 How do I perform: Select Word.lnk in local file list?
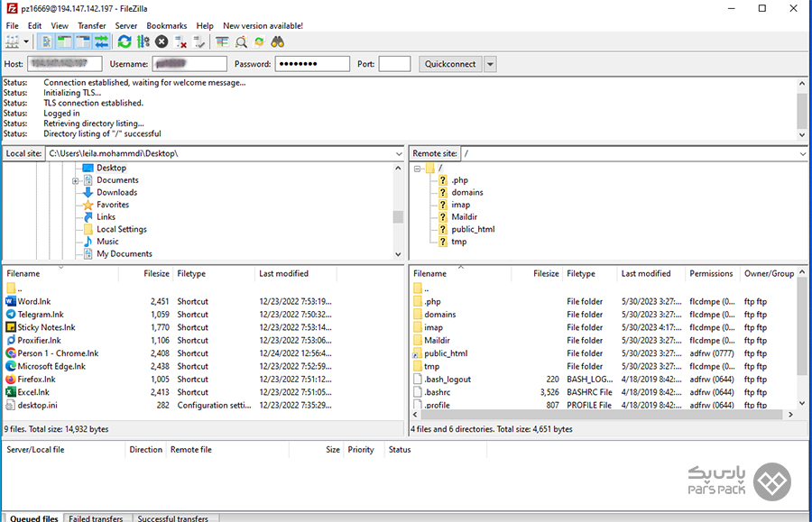[x=34, y=301]
